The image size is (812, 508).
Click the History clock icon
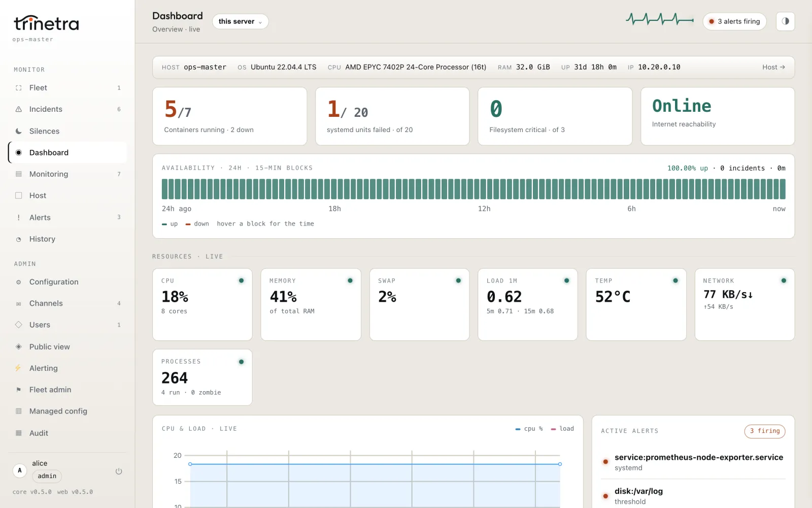tap(19, 239)
